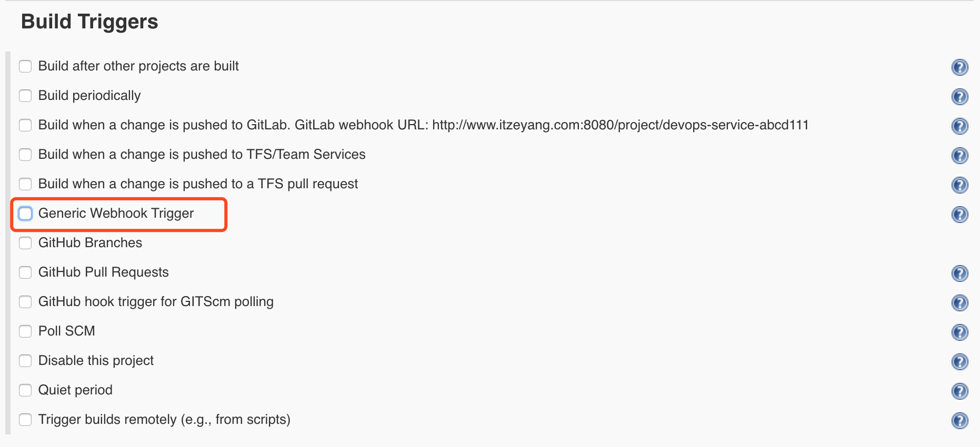Enable GitHub hook trigger for GITScm polling
The height and width of the screenshot is (447, 980).
[x=25, y=302]
